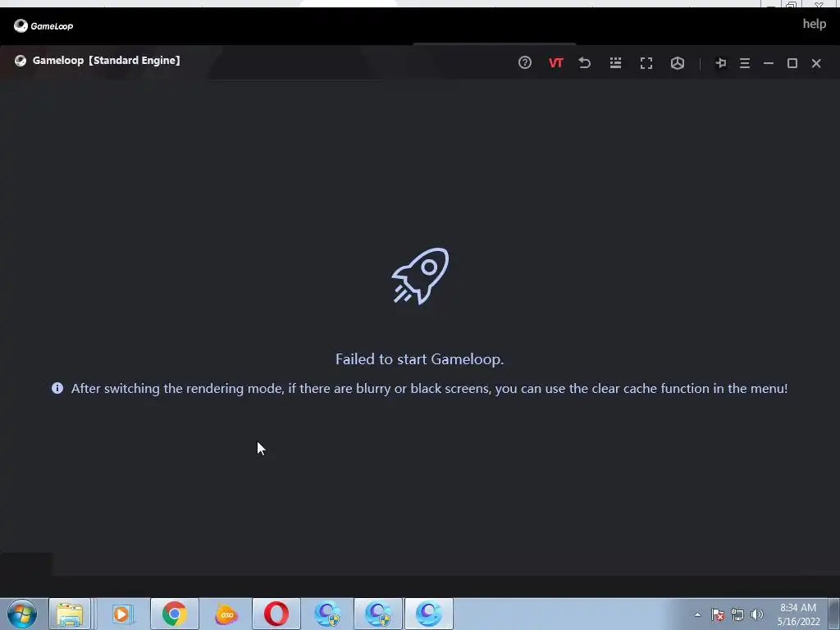Click the Show desktop button at taskbar end
Viewport: 840px width, 630px height.
834,614
